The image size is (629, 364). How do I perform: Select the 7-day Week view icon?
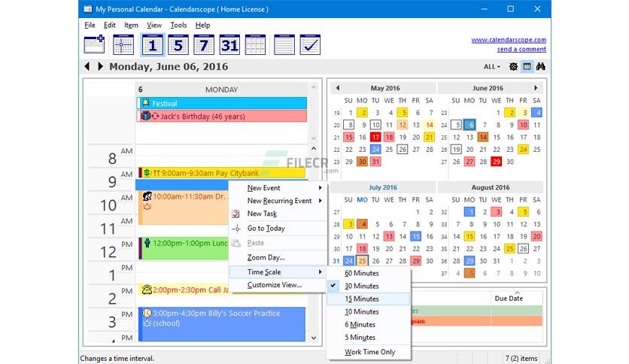[203, 45]
